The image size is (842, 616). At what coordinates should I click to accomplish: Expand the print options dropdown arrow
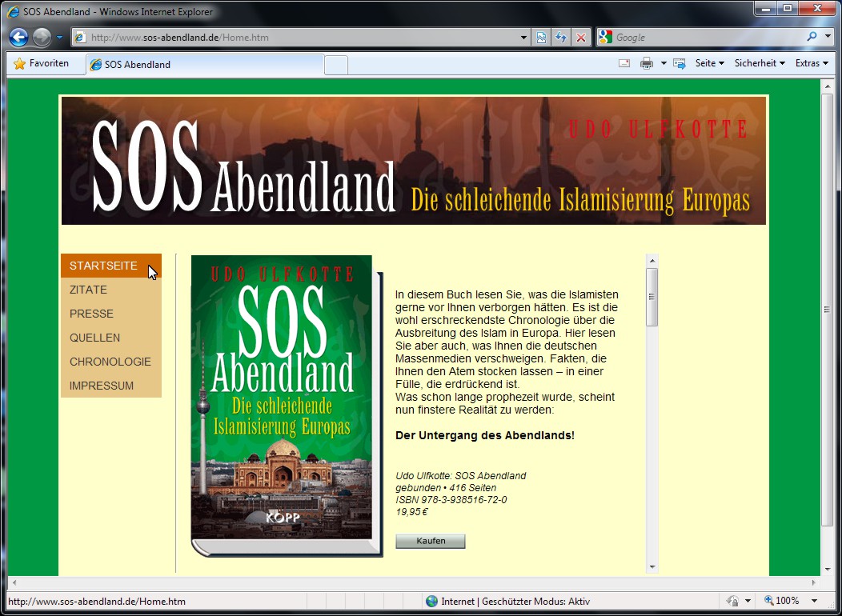(664, 63)
